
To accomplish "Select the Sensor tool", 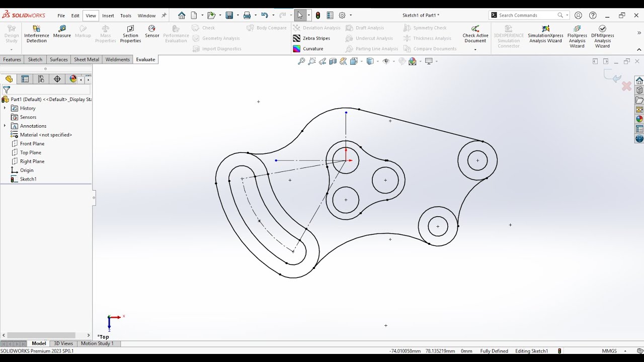I will pyautogui.click(x=152, y=32).
